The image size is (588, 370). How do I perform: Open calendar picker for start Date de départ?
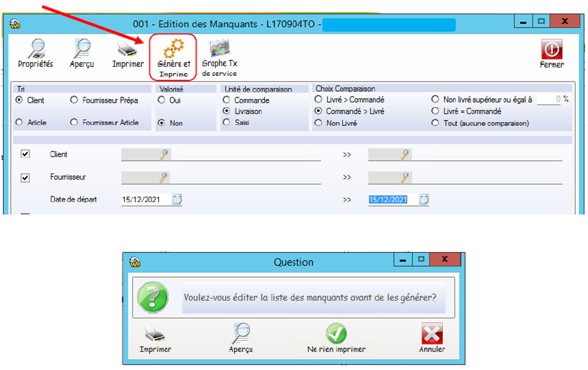(177, 199)
